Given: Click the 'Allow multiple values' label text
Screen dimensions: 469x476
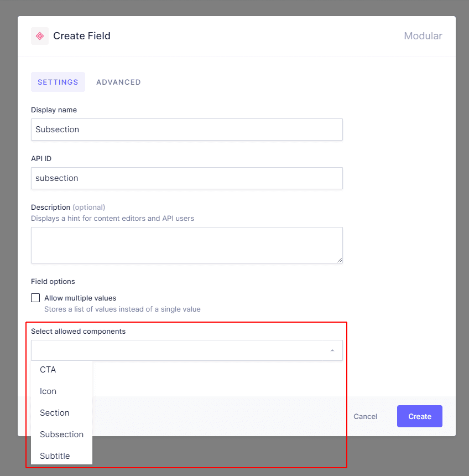Looking at the screenshot, I should (x=80, y=298).
